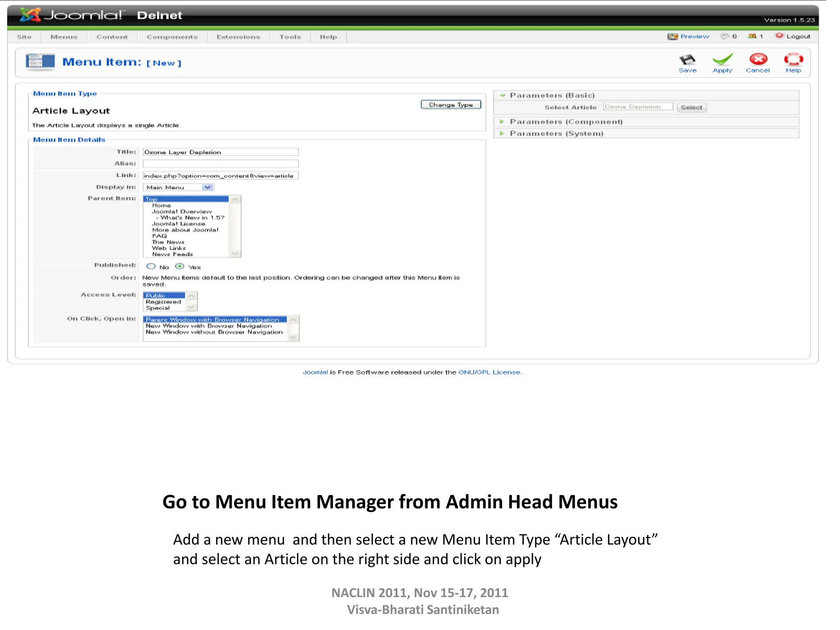Click the Help lifebuoy icon
Screen dimensions: 840x630
click(793, 59)
